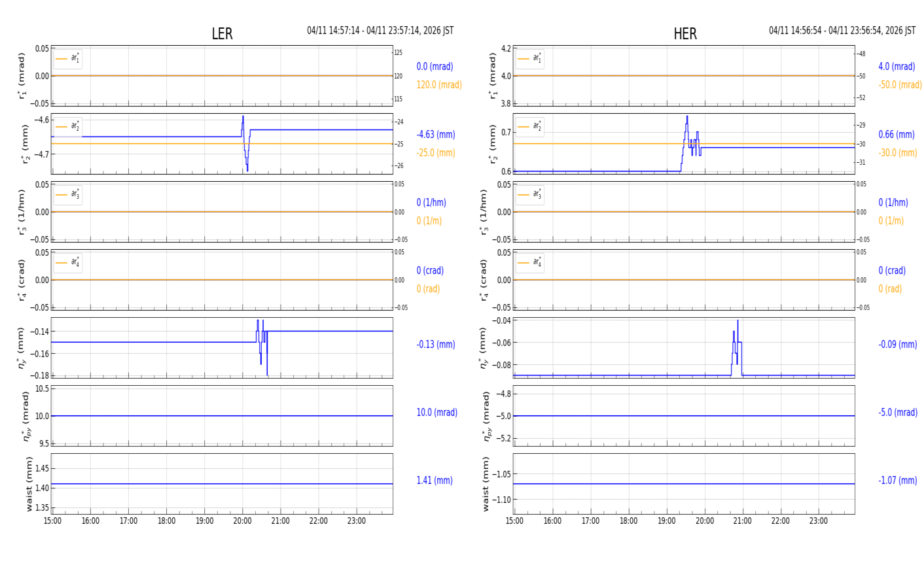Image resolution: width=924 pixels, height=565 pixels.
Task: Select the HER time range ending 23:56:54
Action: tap(842, 31)
